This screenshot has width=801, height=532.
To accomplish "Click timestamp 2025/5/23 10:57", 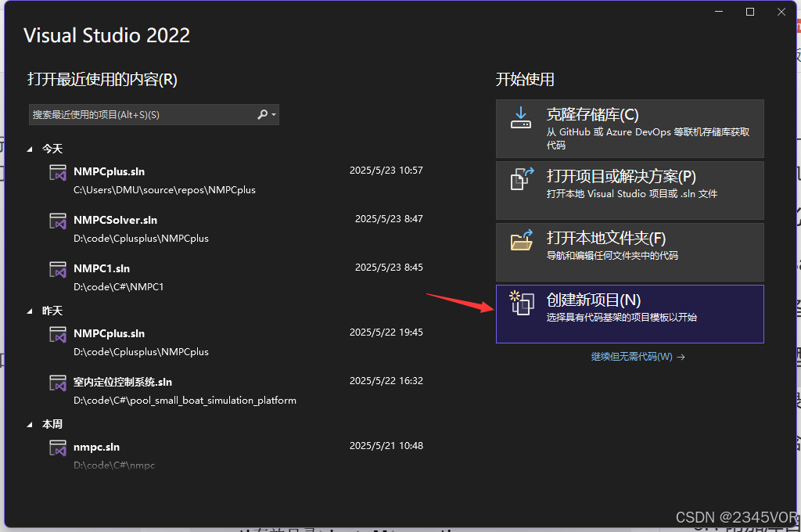I will [386, 171].
